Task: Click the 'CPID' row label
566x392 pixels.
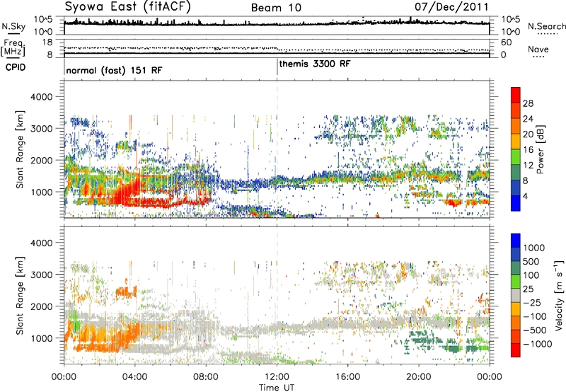Action: click(15, 67)
